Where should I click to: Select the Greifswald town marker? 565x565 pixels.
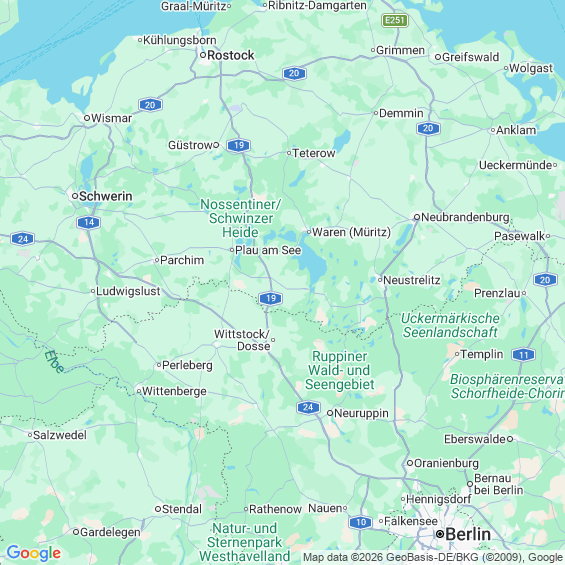point(437,57)
